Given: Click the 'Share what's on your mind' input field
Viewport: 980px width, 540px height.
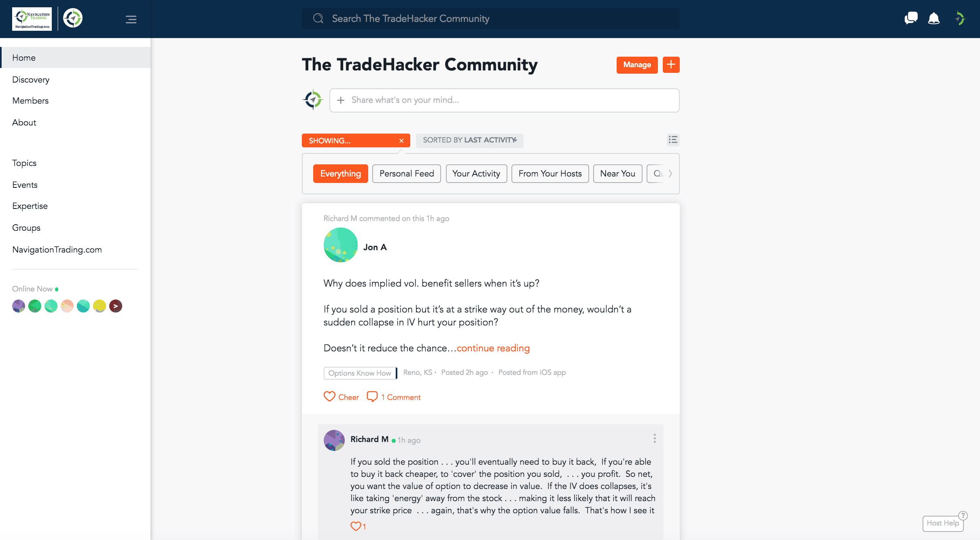Looking at the screenshot, I should (504, 100).
